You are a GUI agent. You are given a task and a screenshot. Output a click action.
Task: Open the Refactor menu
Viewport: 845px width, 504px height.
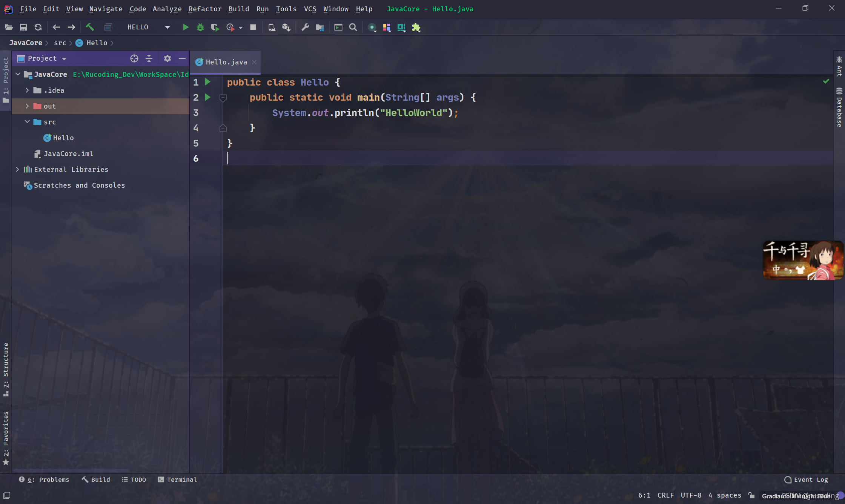[204, 9]
